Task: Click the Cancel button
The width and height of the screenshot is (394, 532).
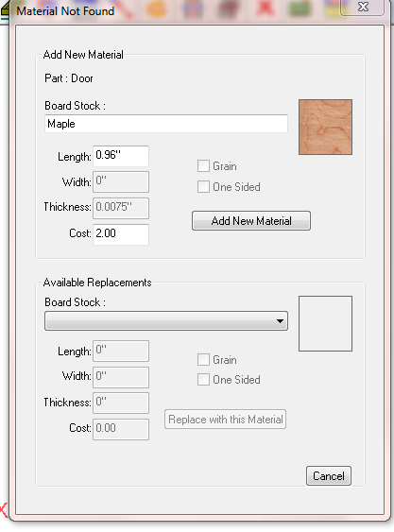Action: (329, 475)
